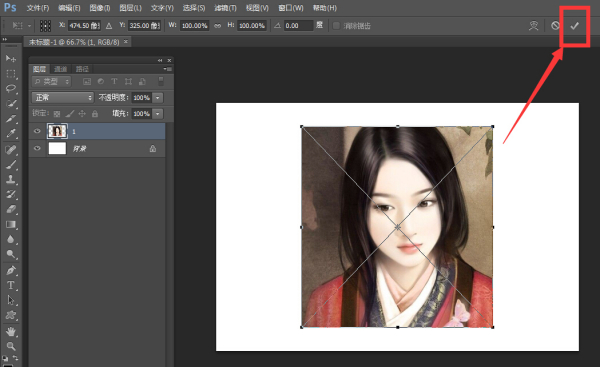Select the Rectangular Marquee tool

(x=10, y=73)
